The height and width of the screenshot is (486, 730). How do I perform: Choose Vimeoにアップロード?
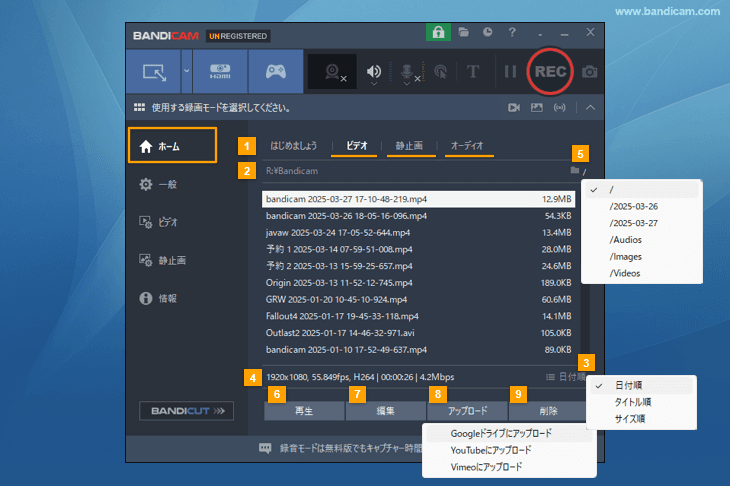pos(509,467)
